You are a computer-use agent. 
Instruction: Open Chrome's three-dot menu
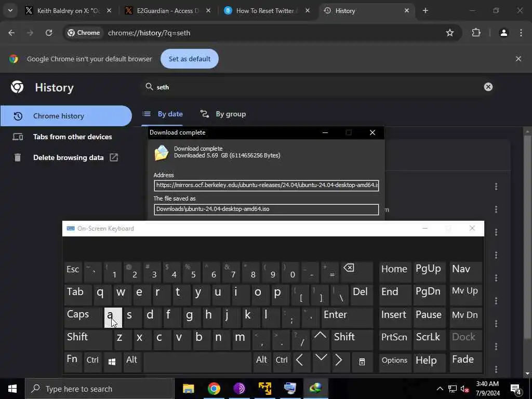tap(521, 33)
